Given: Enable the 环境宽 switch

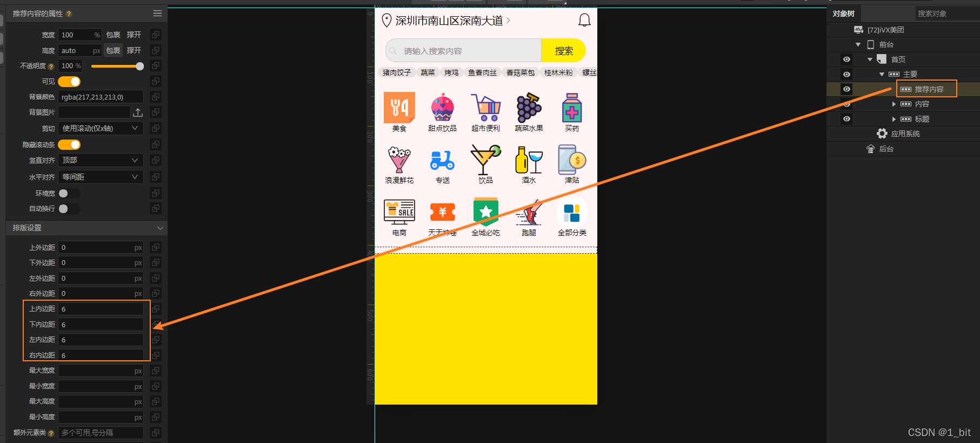Looking at the screenshot, I should (x=69, y=193).
